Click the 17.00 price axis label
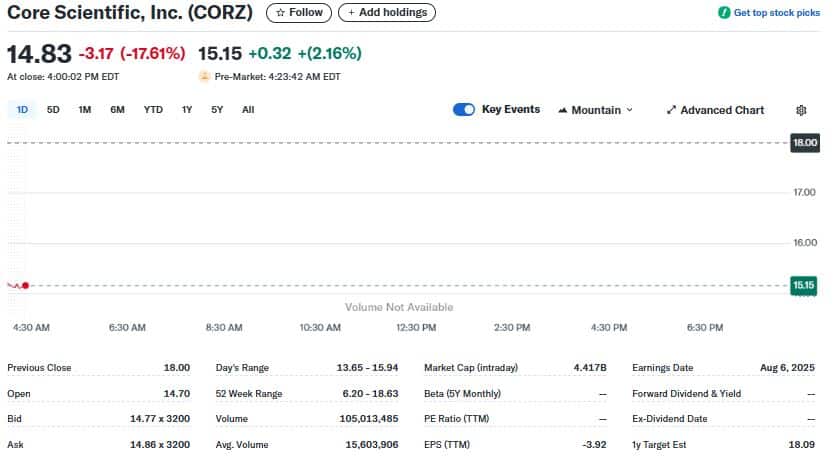 pos(804,192)
